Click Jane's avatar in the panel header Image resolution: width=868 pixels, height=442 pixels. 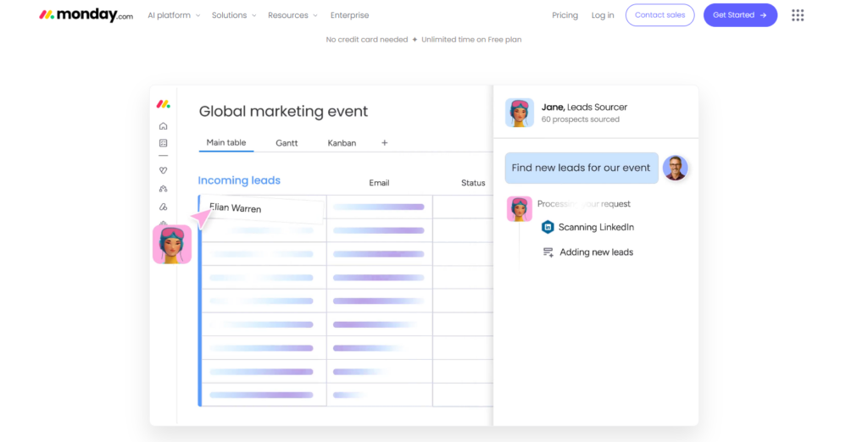520,113
